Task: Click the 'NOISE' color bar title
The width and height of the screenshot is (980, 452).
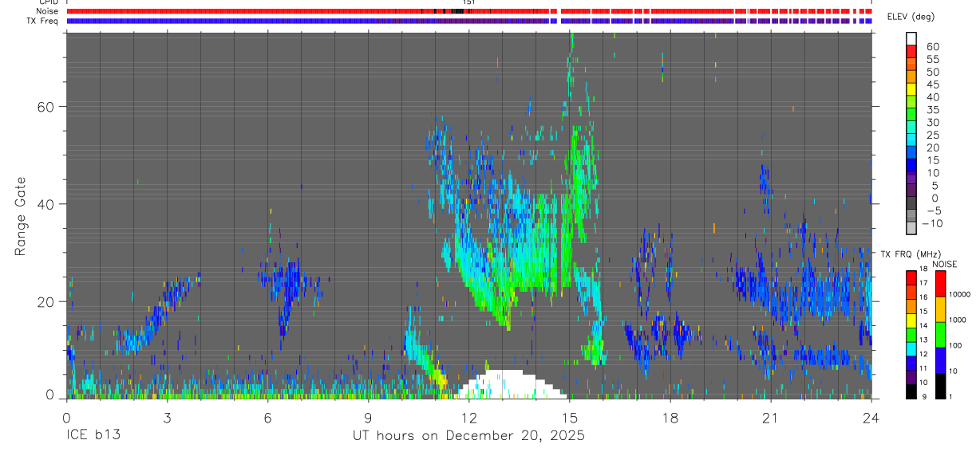Action: pyautogui.click(x=944, y=264)
